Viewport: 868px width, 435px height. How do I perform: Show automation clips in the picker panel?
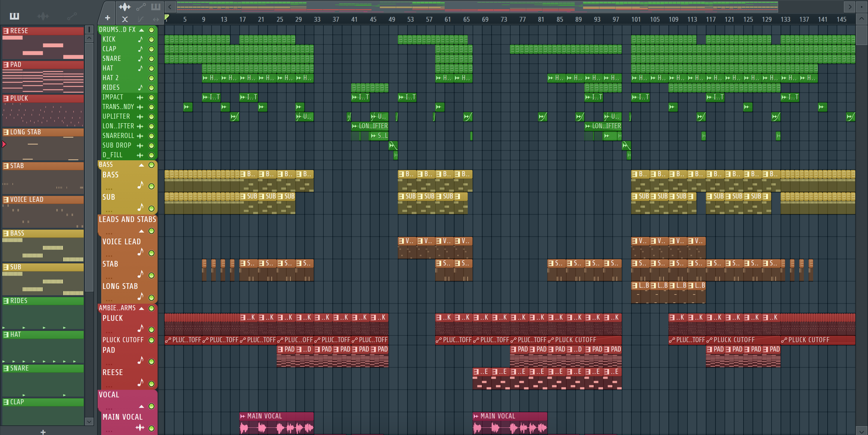pos(72,16)
